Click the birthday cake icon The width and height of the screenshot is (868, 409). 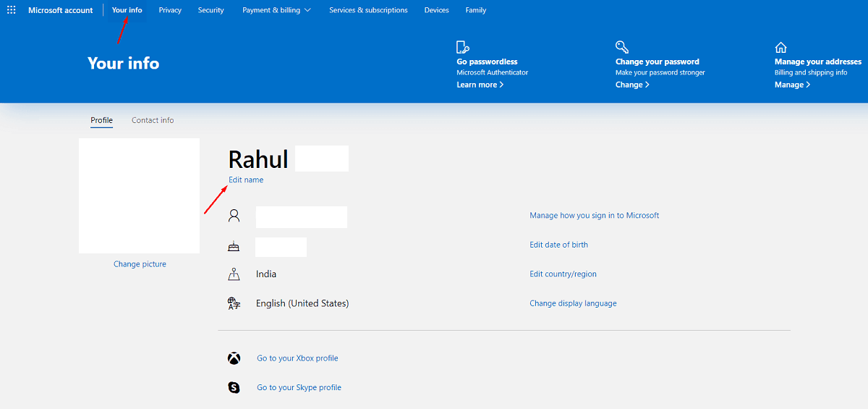[234, 246]
